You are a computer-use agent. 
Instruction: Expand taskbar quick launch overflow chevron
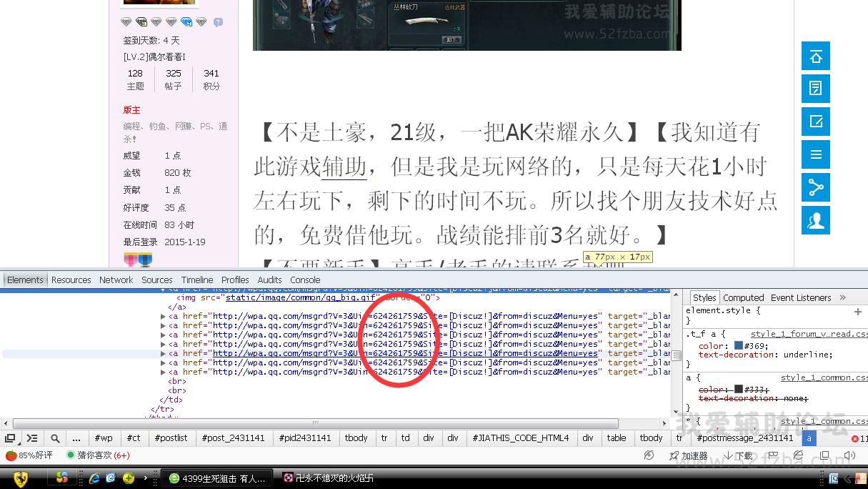146,478
